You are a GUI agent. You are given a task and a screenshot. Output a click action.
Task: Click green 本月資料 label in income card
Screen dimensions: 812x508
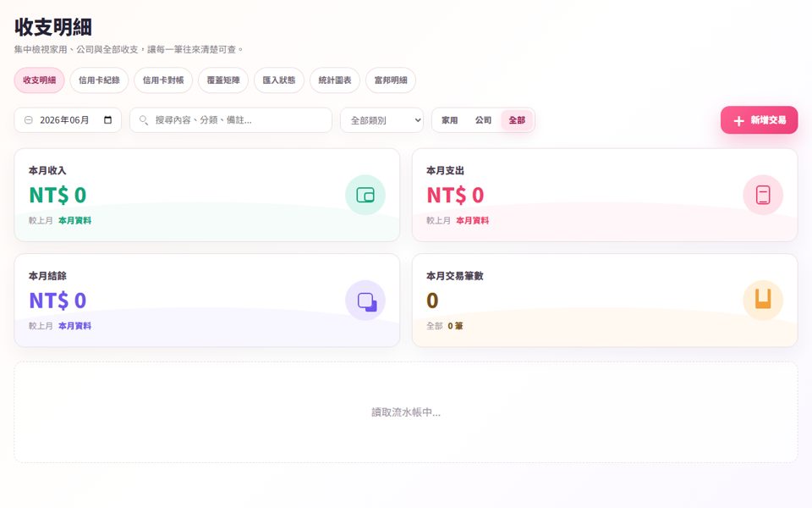pos(74,220)
